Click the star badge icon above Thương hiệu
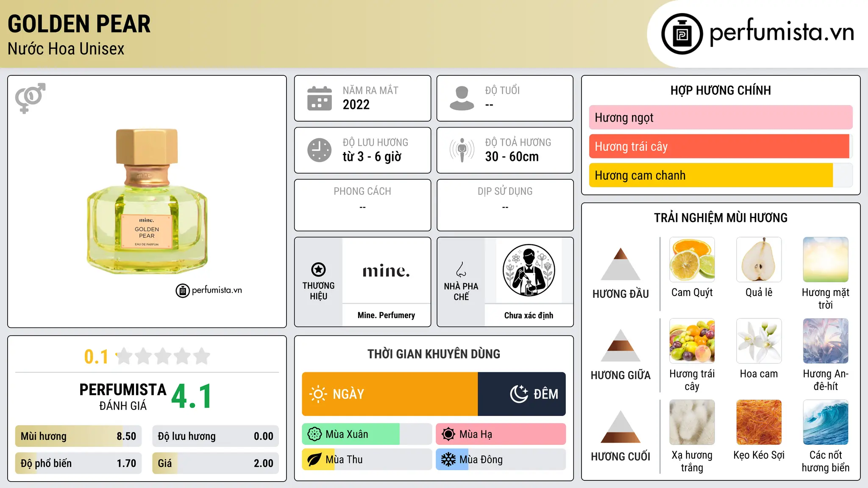868x488 pixels. [x=318, y=269]
